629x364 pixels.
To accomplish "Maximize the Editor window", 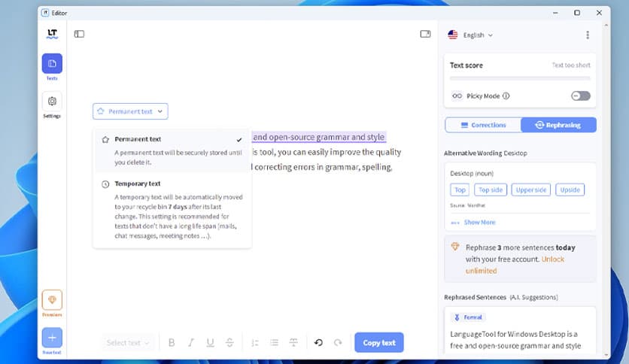I will [x=577, y=13].
